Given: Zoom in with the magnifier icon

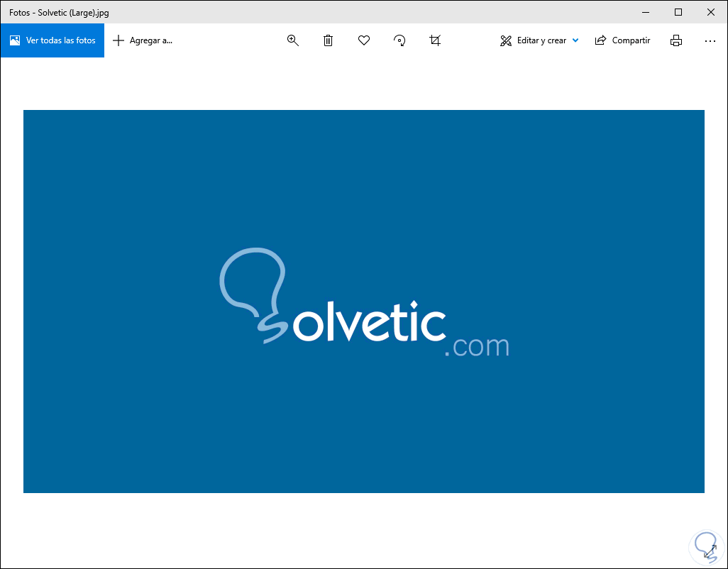Looking at the screenshot, I should (292, 40).
